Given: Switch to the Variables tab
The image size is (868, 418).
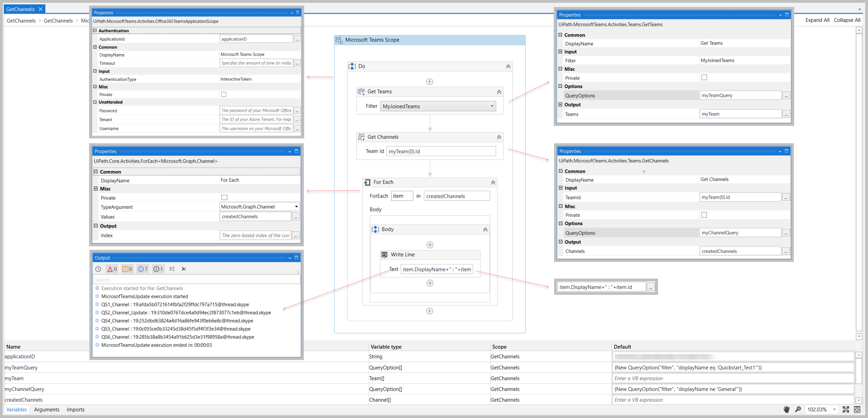Looking at the screenshot, I should 17,410.
